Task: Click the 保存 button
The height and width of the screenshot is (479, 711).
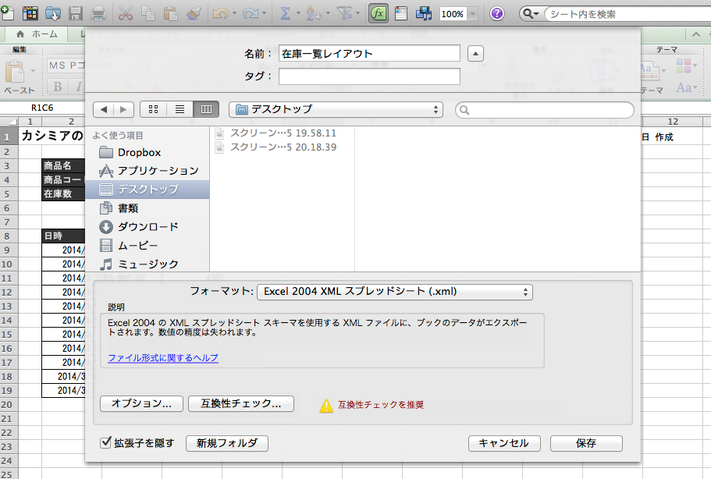Action: [x=586, y=443]
